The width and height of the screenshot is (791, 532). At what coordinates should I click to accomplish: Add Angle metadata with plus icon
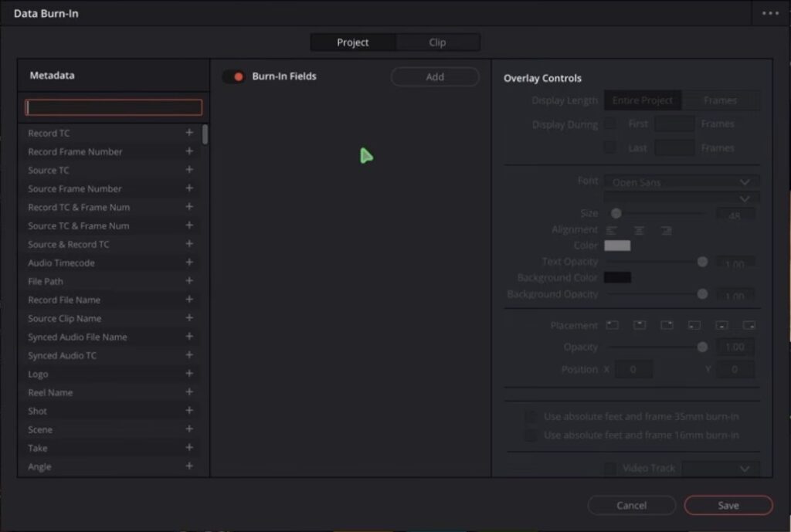pos(189,466)
